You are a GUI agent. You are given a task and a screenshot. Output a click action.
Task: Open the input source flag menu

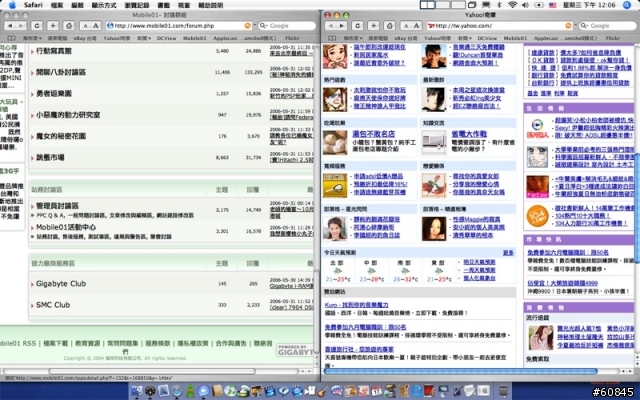click(x=552, y=5)
